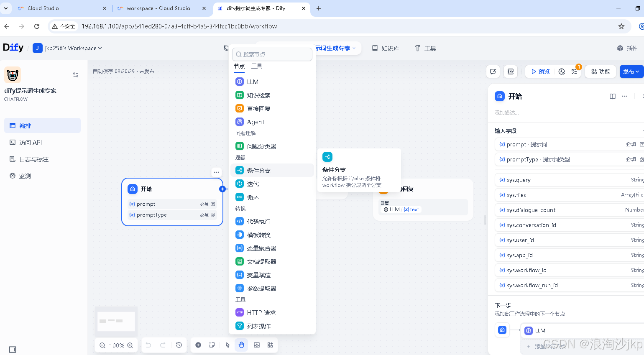Switch to workspace - Cloud Studio browser tab
644x355 pixels.
158,8
